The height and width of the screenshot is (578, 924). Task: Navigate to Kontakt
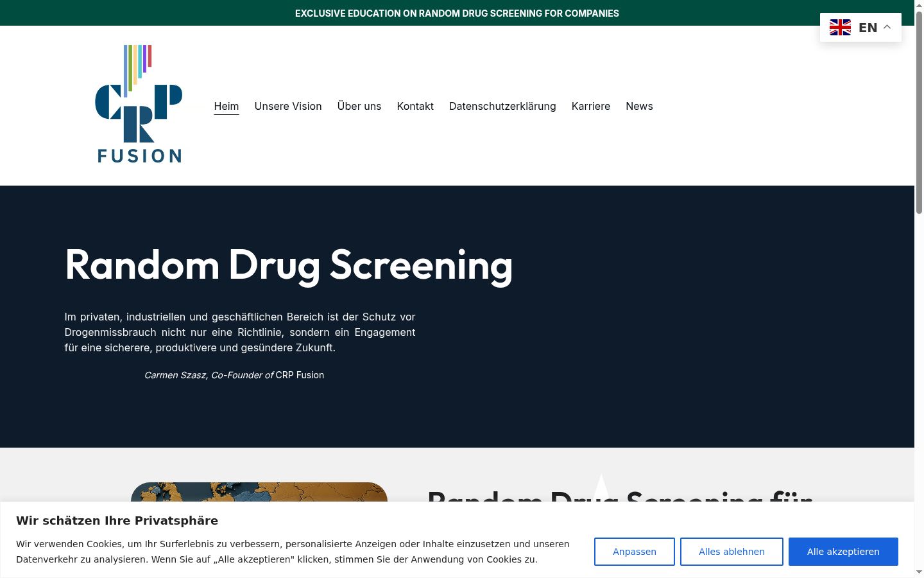tap(415, 106)
